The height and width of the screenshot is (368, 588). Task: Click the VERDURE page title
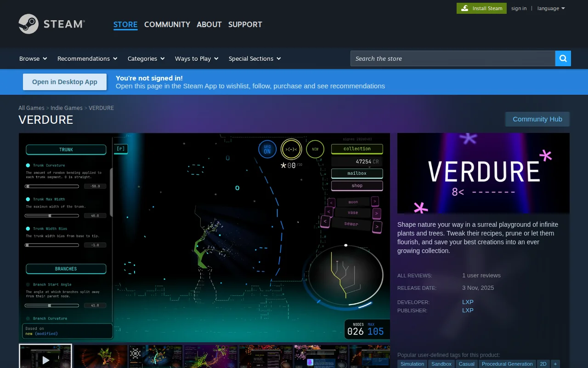tap(46, 120)
